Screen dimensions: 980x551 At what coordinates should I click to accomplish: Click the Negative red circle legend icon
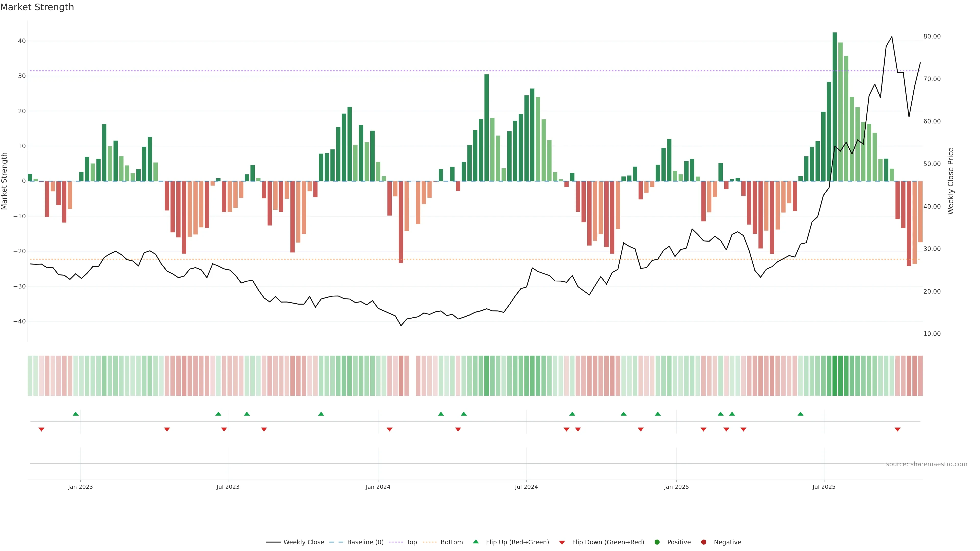click(x=703, y=542)
